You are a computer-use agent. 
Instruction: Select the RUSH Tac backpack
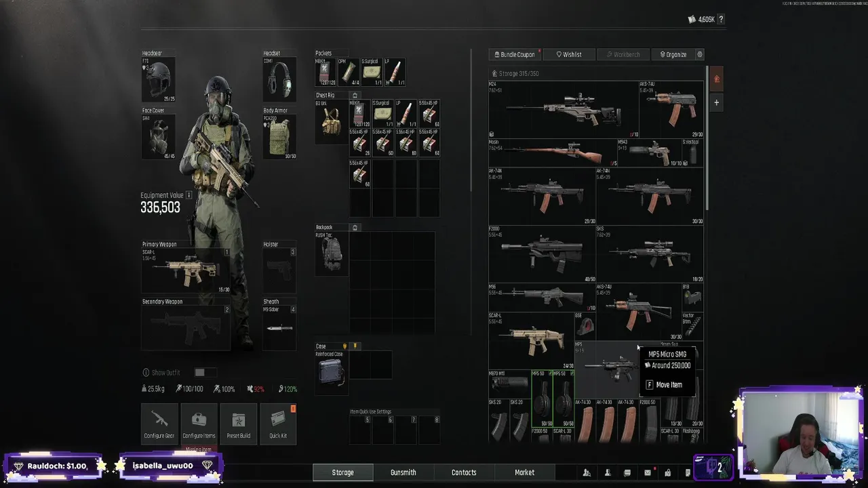pyautogui.click(x=332, y=254)
